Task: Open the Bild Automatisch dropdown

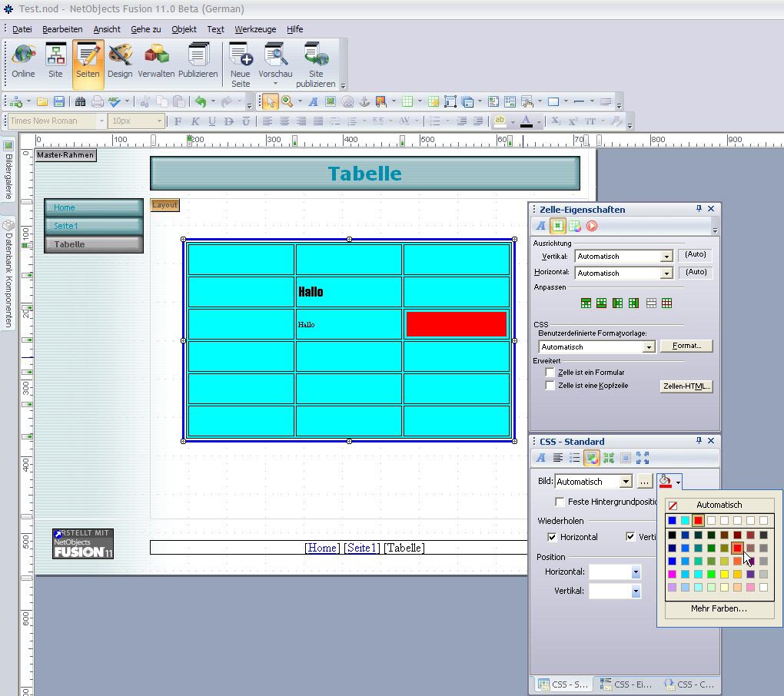Action: (x=626, y=482)
